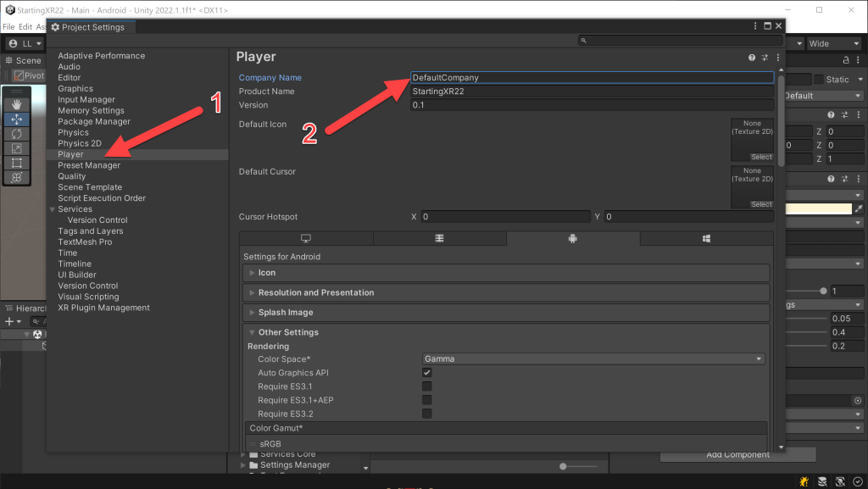Image resolution: width=868 pixels, height=489 pixels.
Task: Click the activity checkmark icon in status bar
Action: tap(858, 481)
